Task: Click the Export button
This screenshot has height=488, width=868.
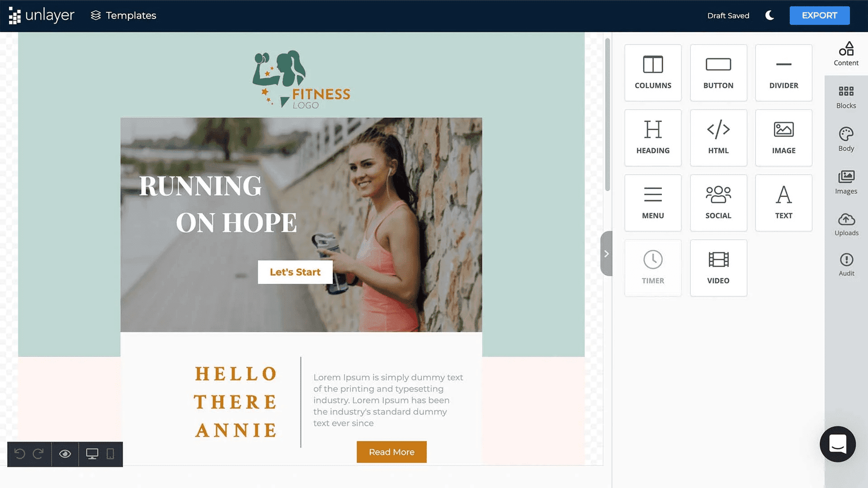Action: point(820,15)
